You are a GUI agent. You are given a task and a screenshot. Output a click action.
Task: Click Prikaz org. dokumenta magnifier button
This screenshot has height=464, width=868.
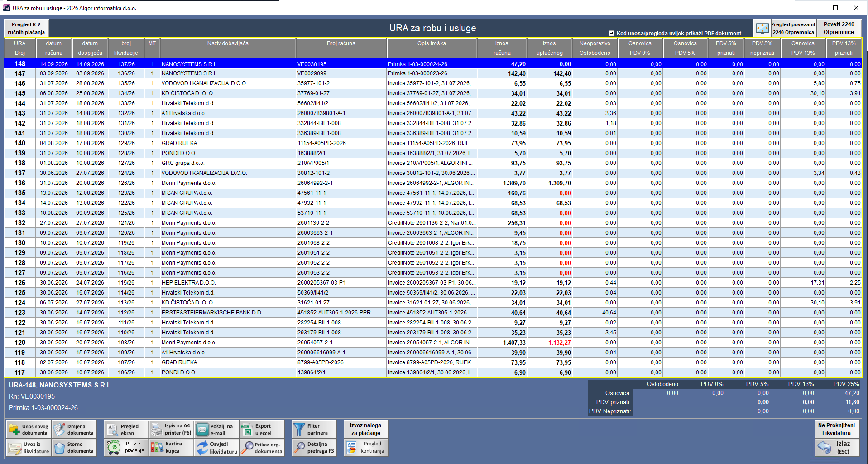pos(262,447)
